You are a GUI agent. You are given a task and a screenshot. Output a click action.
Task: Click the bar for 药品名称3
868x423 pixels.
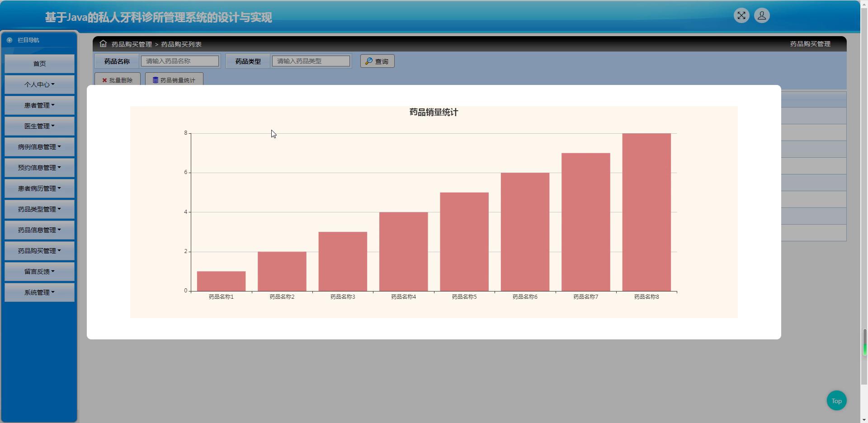(343, 261)
